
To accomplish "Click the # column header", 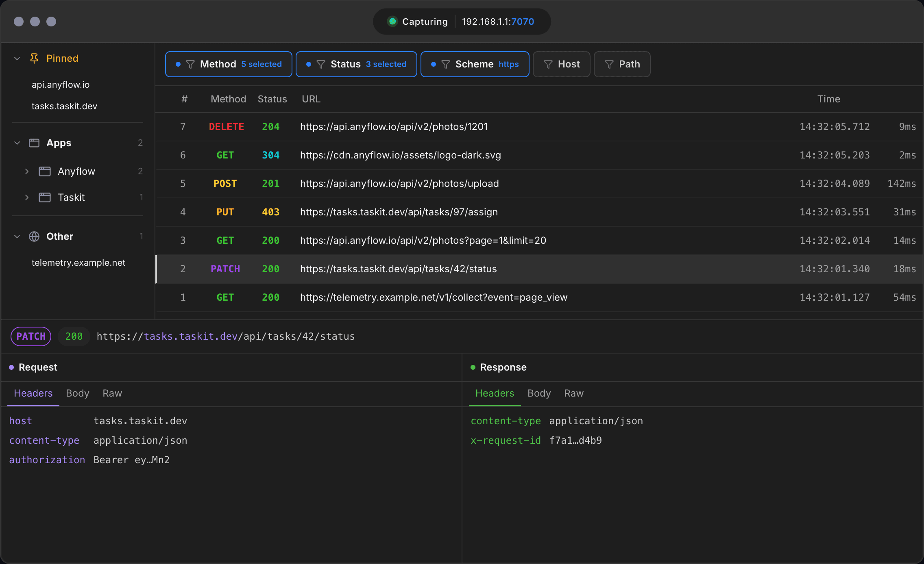I will (x=184, y=99).
